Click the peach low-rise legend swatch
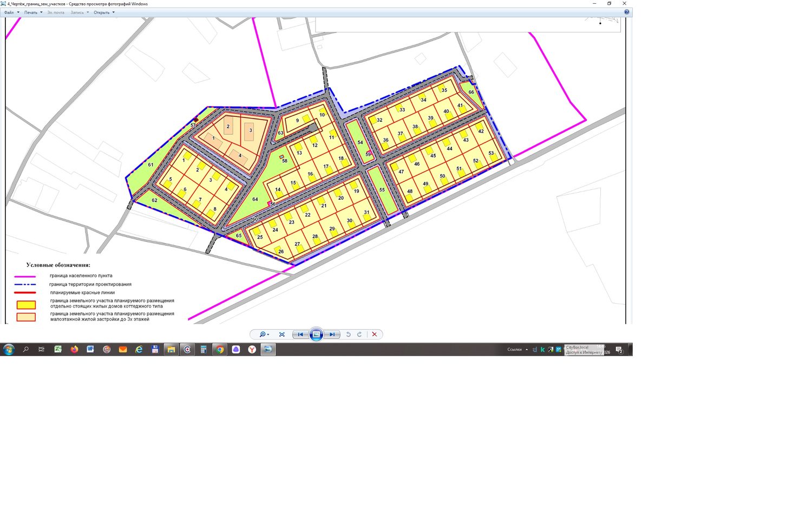This screenshot has height=505, width=812. pyautogui.click(x=26, y=317)
